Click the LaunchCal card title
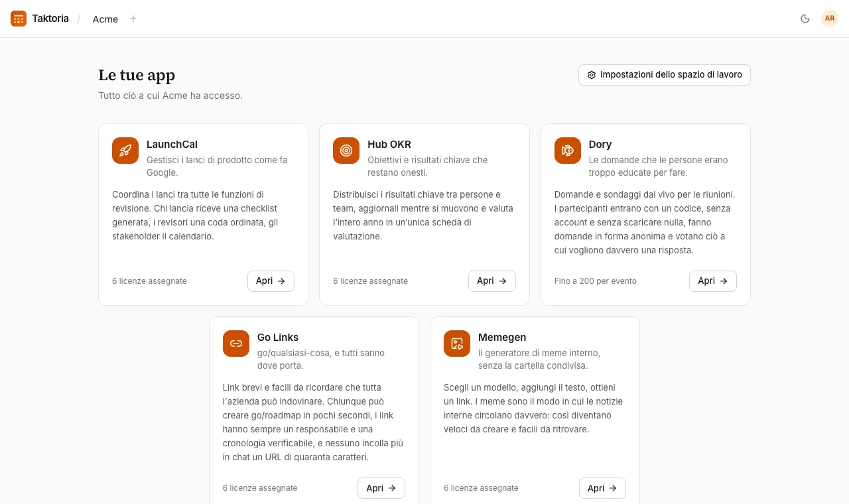Screen dimensions: 849x504 172,145
